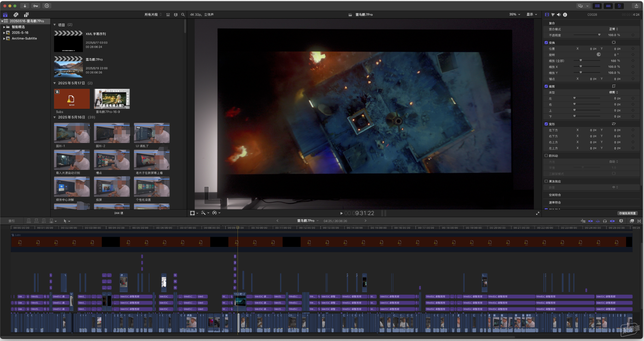The width and height of the screenshot is (644, 341).
Task: Select the 国补-1 clip thumbnail
Action: (x=72, y=133)
